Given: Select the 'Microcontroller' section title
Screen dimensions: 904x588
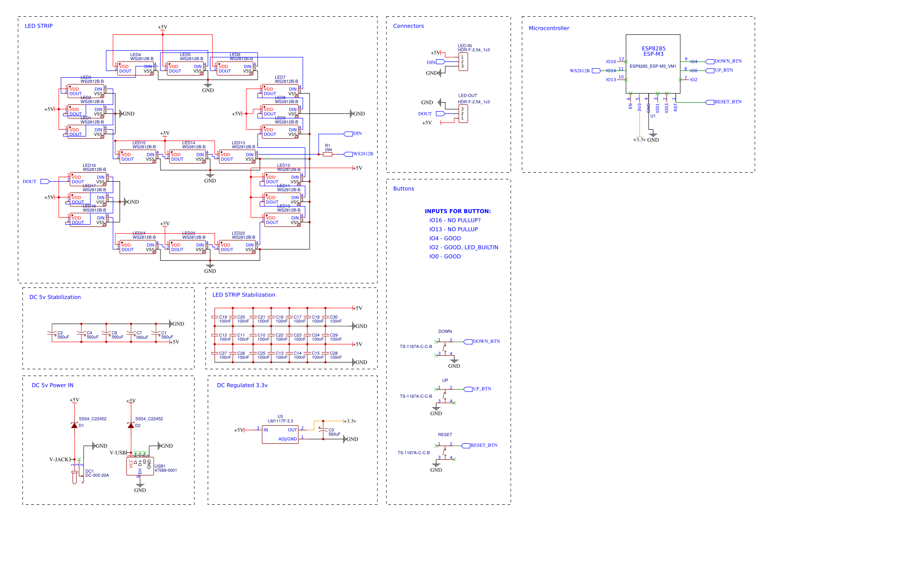Looking at the screenshot, I should [549, 28].
